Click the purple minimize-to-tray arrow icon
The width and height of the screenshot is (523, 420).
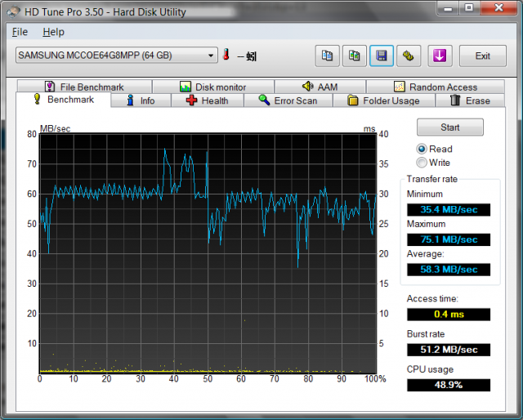(x=440, y=56)
